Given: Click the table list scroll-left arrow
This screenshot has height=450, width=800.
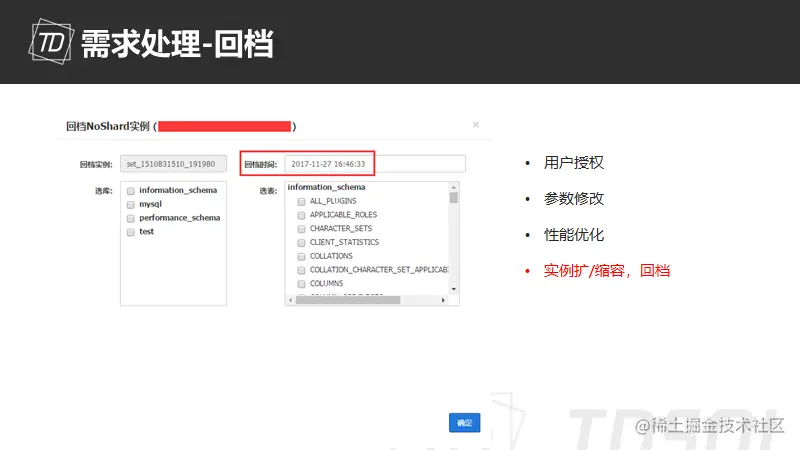Looking at the screenshot, I should pos(290,300).
